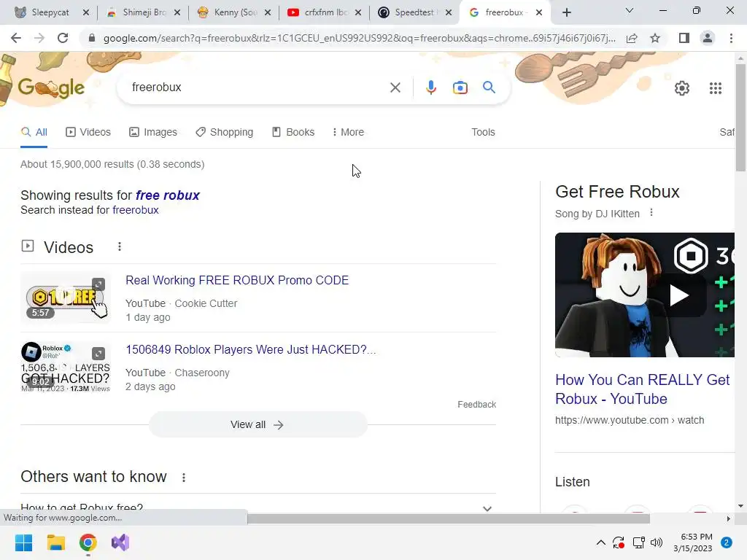
Task: Share this page from address bar
Action: (632, 38)
